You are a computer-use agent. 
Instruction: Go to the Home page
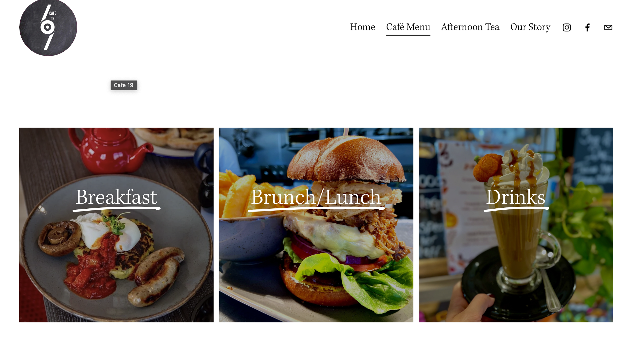click(362, 27)
